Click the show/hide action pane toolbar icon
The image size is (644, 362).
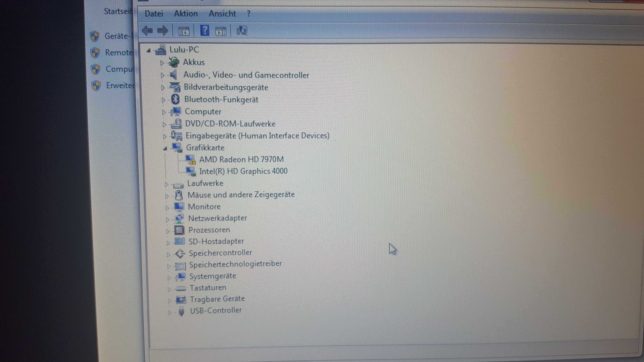221,32
